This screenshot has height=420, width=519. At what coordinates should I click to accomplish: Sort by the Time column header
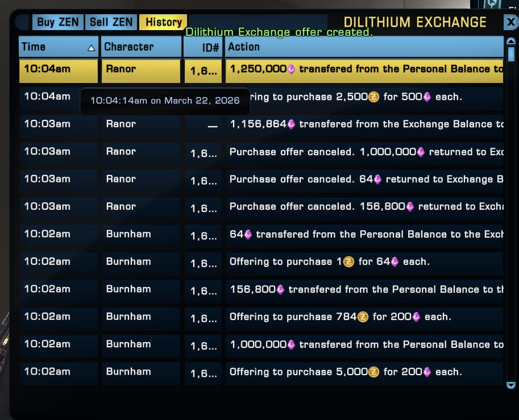point(59,47)
